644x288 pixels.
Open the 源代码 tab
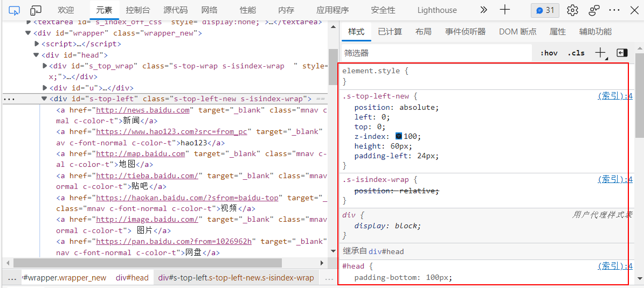(175, 10)
